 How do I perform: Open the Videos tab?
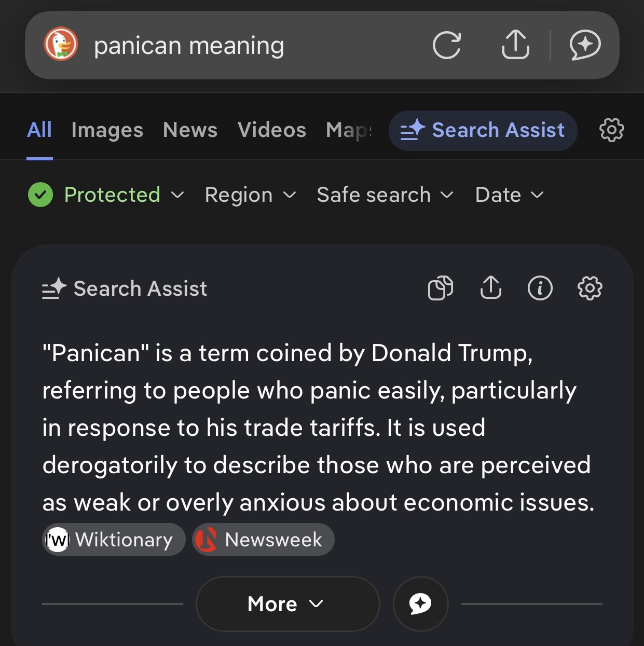point(271,130)
